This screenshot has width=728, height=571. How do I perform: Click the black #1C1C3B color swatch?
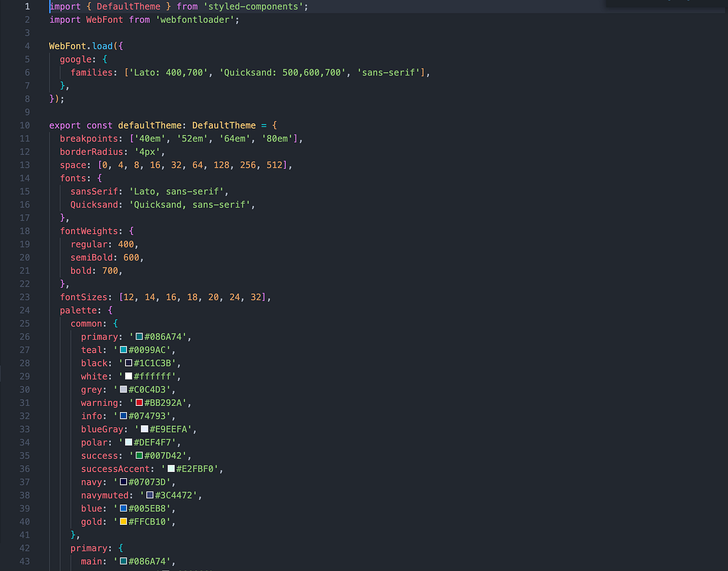point(129,363)
